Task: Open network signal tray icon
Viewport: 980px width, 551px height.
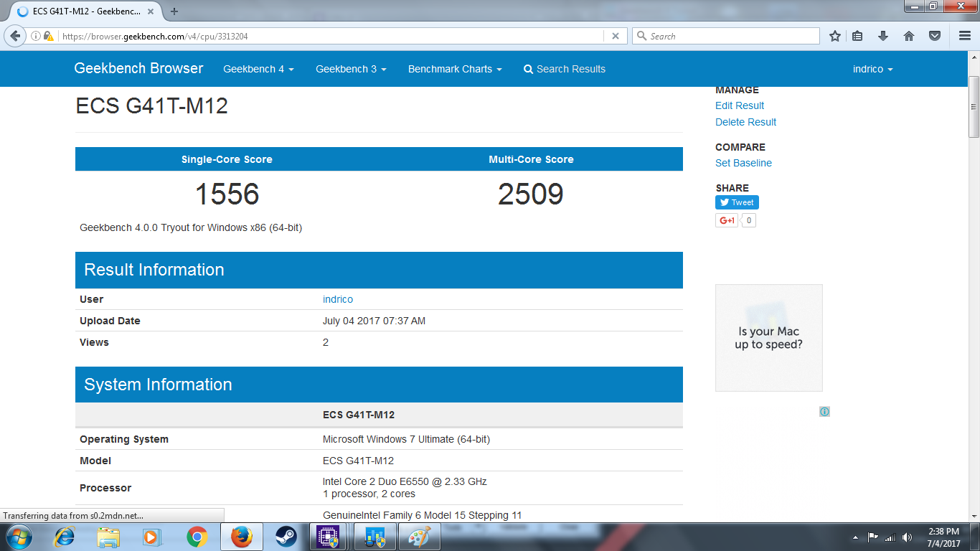Action: pyautogui.click(x=890, y=537)
